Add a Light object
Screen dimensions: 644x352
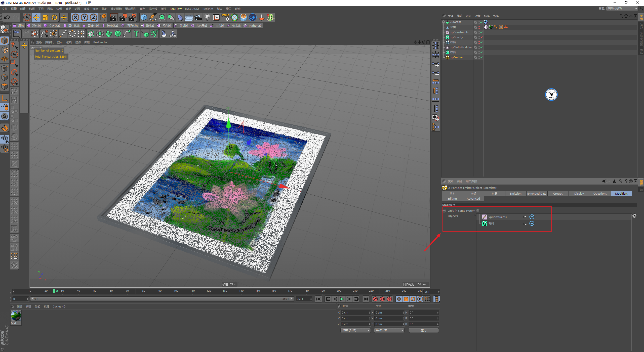(207, 17)
